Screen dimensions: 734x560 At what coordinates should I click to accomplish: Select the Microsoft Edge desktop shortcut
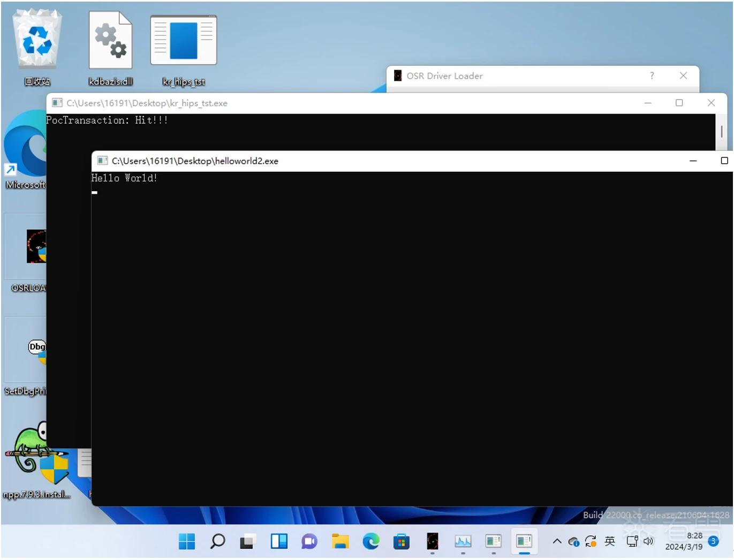(25, 150)
